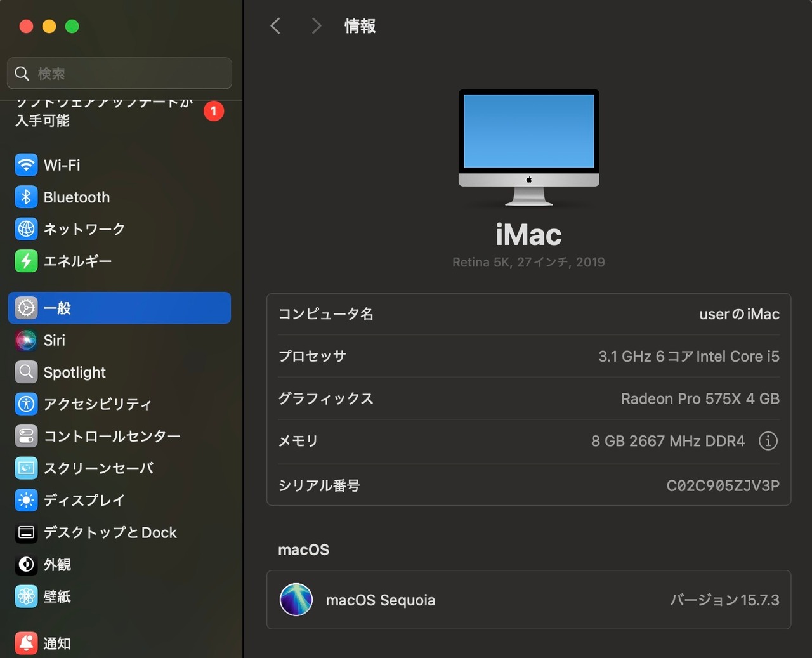This screenshot has height=658, width=812.
Task: Open the 通知 bell icon
Action: click(x=26, y=643)
